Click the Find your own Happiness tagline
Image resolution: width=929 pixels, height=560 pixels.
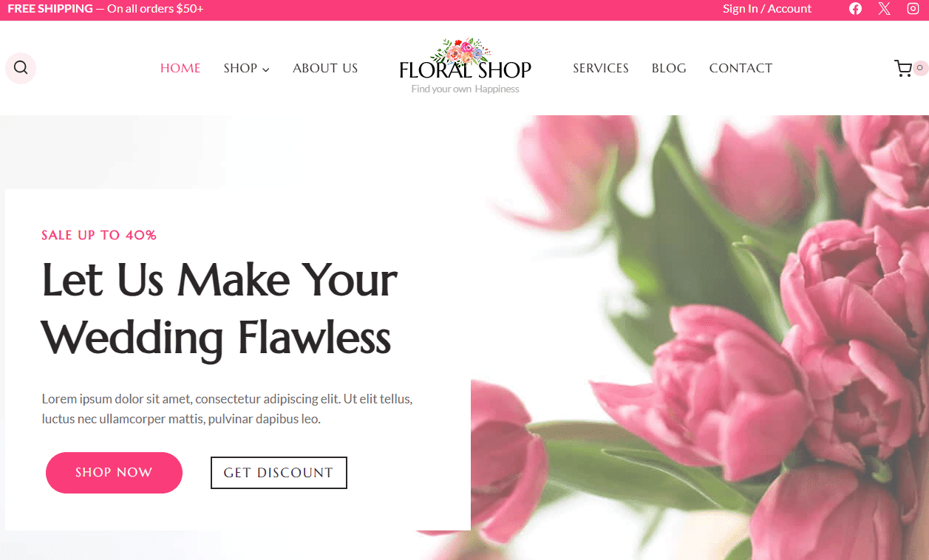pos(466,89)
